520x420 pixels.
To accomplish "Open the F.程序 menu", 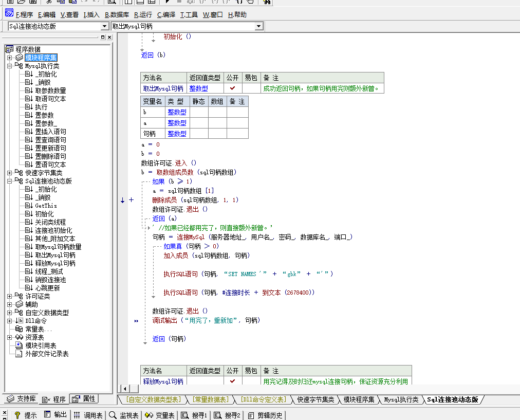I will point(24,14).
